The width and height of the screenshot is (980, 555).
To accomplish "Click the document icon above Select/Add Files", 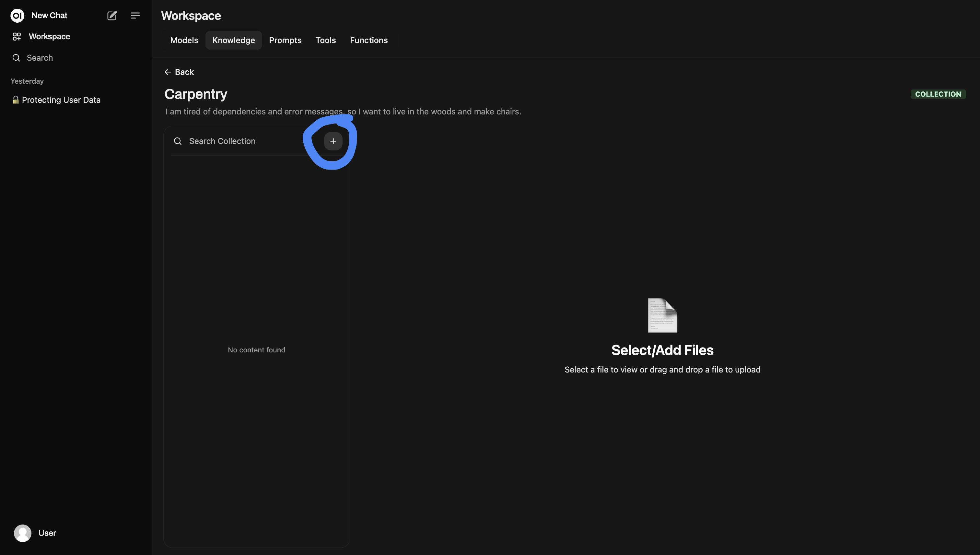I will pyautogui.click(x=662, y=315).
